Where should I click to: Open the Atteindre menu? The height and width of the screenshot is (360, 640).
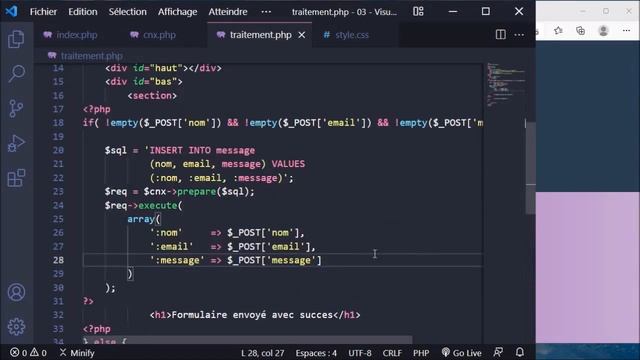[228, 12]
